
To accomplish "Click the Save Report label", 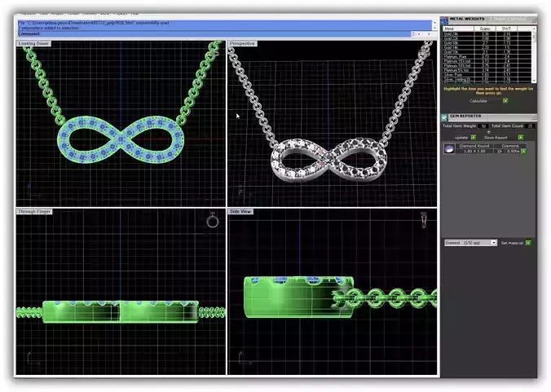I will click(496, 138).
